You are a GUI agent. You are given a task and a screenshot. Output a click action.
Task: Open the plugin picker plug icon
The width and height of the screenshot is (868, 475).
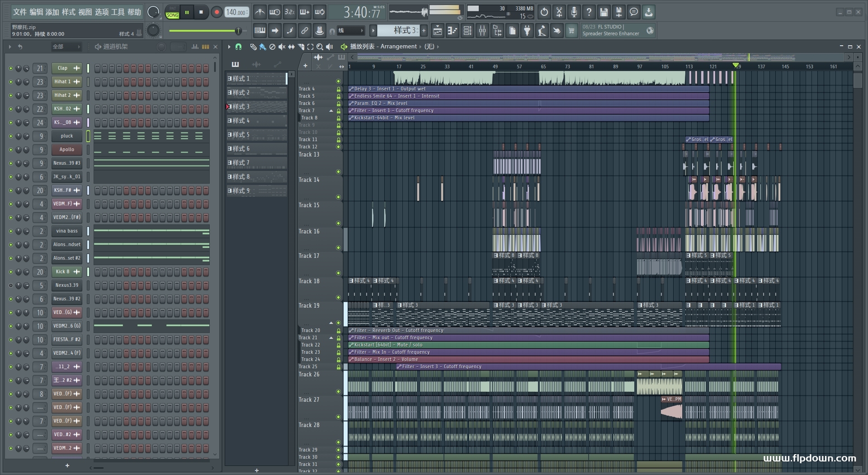[x=527, y=31]
